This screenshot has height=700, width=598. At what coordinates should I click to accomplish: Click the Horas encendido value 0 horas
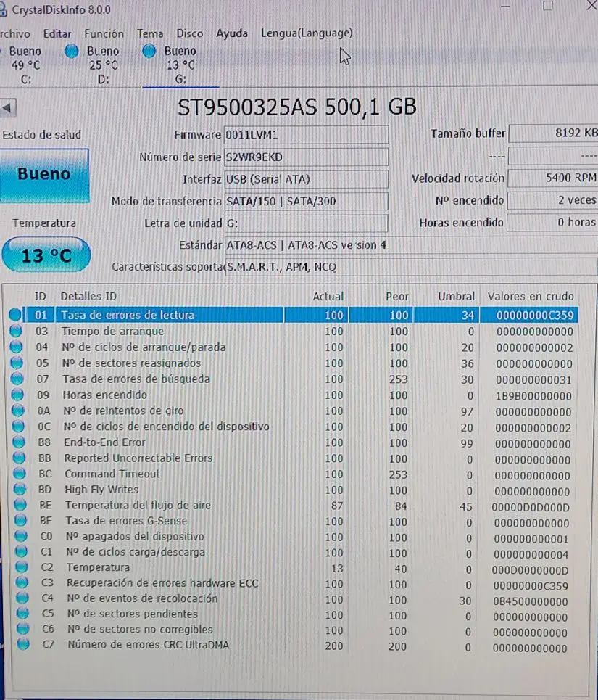[553, 222]
